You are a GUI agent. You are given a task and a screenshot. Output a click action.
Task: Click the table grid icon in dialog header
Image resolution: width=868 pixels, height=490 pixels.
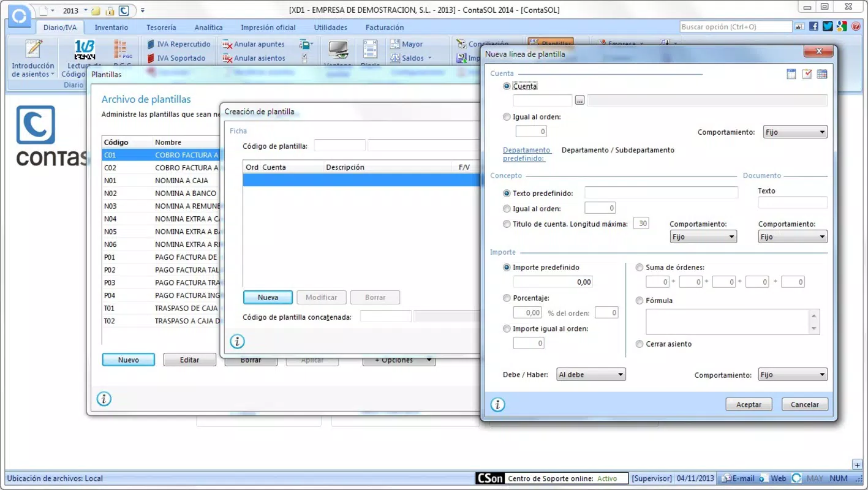tap(822, 74)
